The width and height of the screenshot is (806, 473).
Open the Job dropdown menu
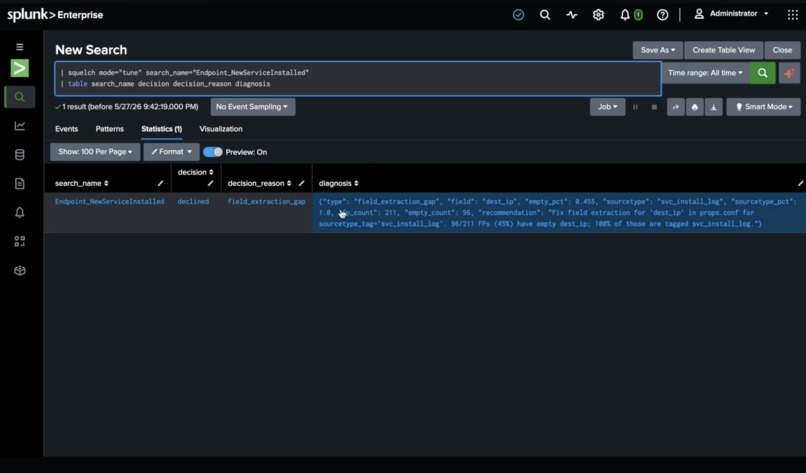pyautogui.click(x=607, y=107)
